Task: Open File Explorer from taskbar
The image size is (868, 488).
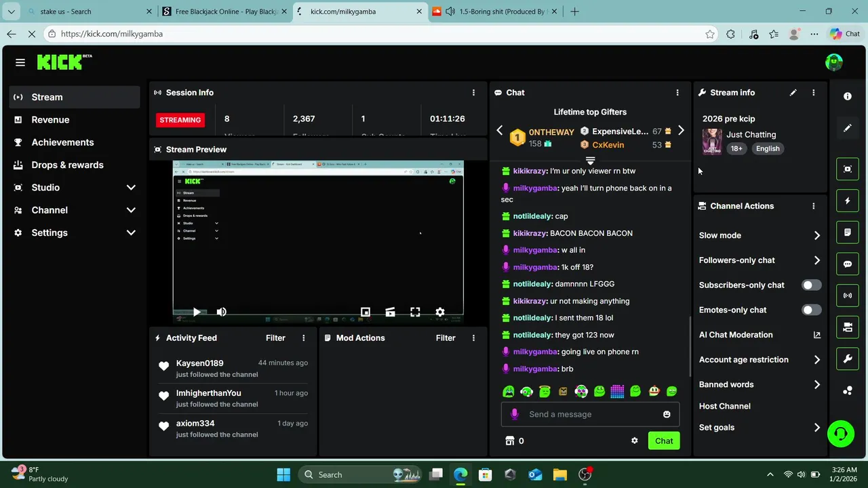Action: point(559,474)
